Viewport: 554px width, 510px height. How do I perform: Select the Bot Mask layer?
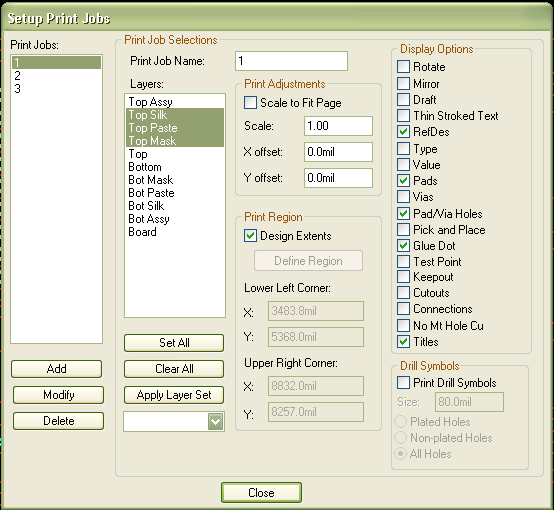pos(175,180)
